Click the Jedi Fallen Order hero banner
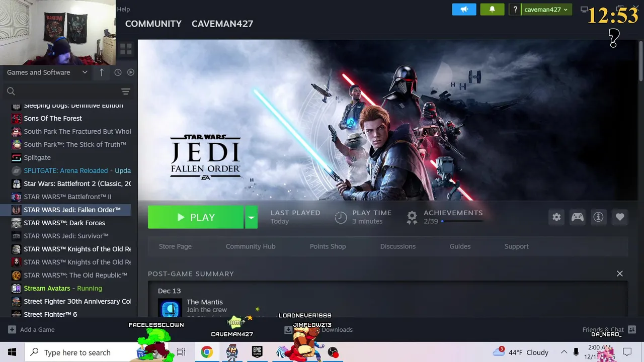This screenshot has width=644, height=362. pyautogui.click(x=387, y=120)
